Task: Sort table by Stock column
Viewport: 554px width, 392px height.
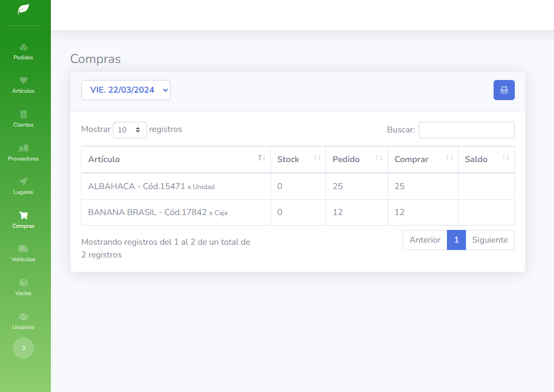Action: [x=297, y=159]
